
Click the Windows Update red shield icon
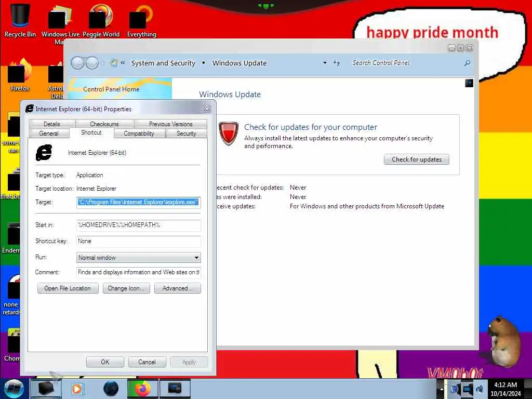tap(229, 134)
